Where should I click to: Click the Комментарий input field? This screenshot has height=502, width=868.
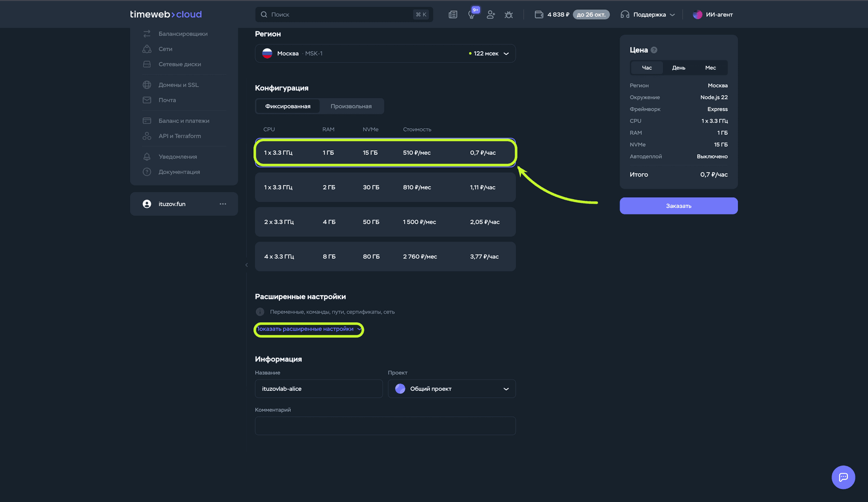click(x=385, y=425)
